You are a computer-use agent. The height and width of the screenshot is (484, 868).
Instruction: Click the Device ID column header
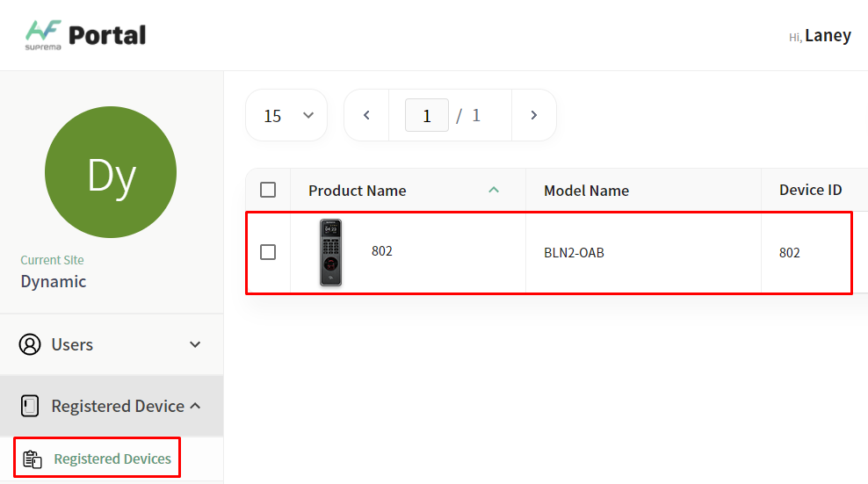[x=810, y=190]
